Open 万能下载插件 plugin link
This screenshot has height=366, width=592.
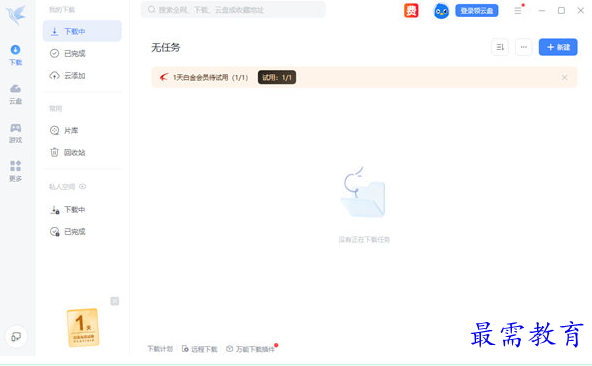point(251,349)
